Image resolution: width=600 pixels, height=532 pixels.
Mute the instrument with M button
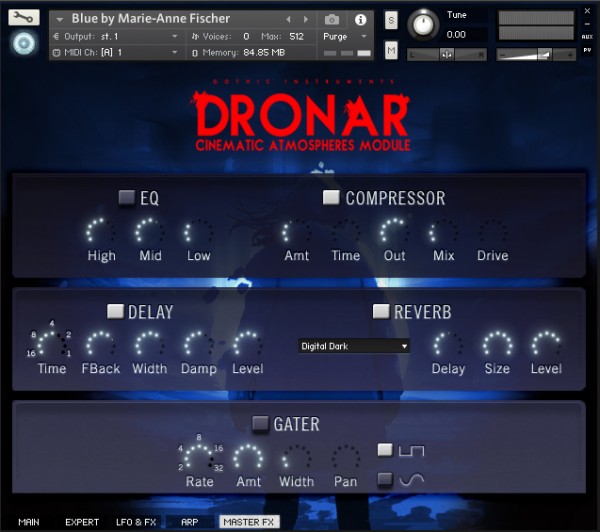(391, 50)
